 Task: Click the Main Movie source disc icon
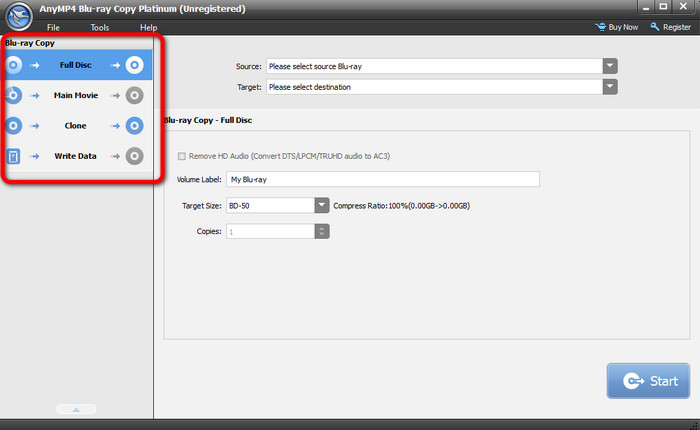point(13,95)
